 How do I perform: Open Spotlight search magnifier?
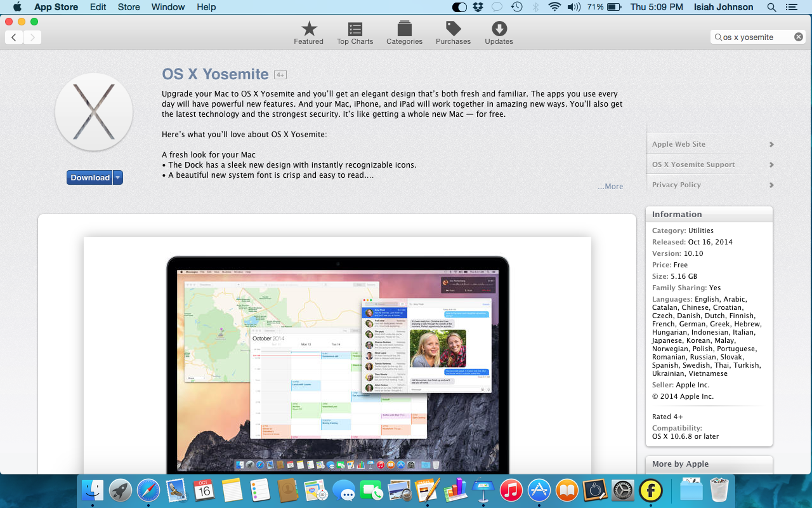[771, 7]
